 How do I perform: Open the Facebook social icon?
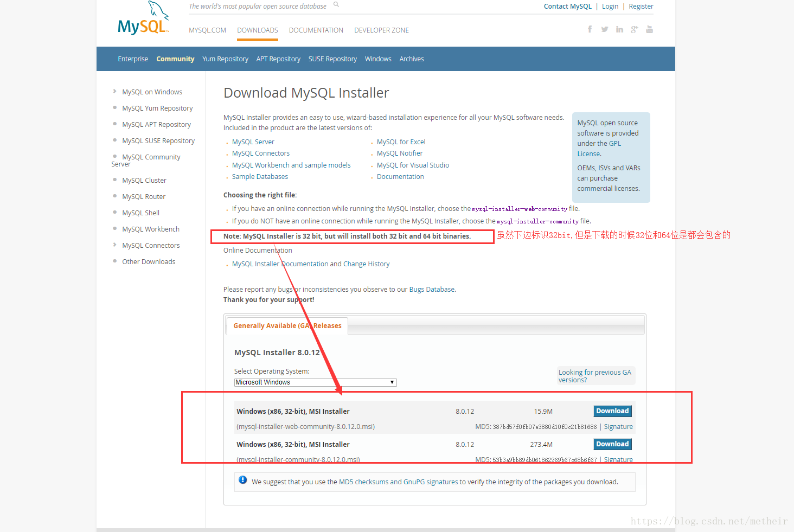(x=590, y=29)
